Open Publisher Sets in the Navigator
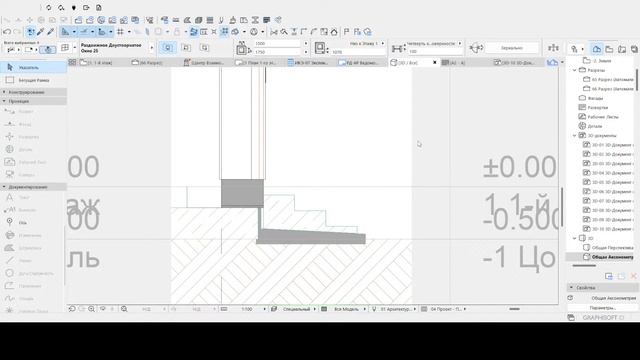The height and width of the screenshot is (360, 640). 634,49
